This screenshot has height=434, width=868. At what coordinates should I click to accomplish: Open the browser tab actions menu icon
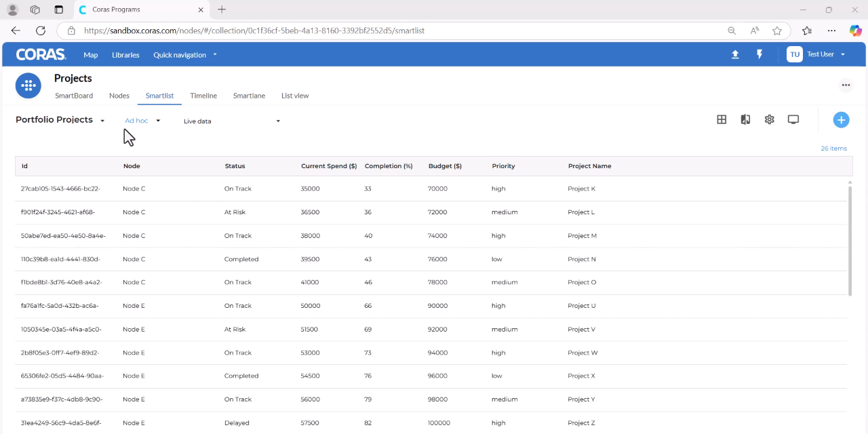tap(58, 9)
